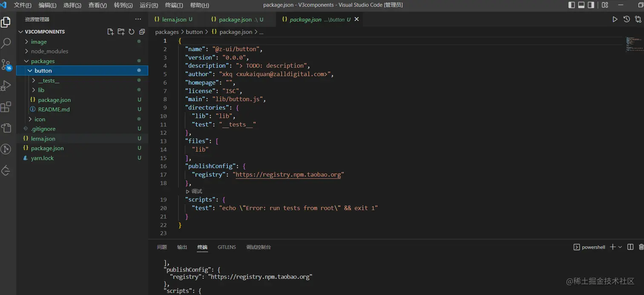The image size is (644, 295).
Task: Switch to the 输出 panel tab
Action: [182, 247]
